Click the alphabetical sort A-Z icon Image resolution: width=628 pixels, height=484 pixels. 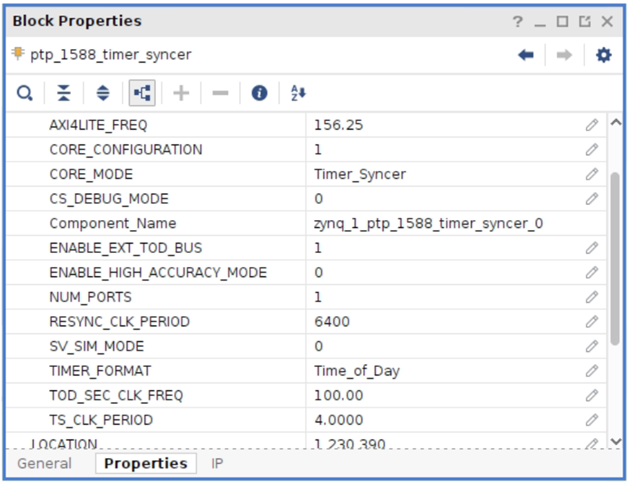click(x=298, y=93)
